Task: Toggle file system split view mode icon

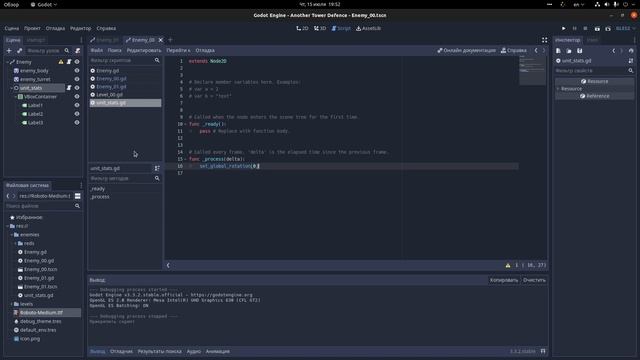Action: (78, 196)
